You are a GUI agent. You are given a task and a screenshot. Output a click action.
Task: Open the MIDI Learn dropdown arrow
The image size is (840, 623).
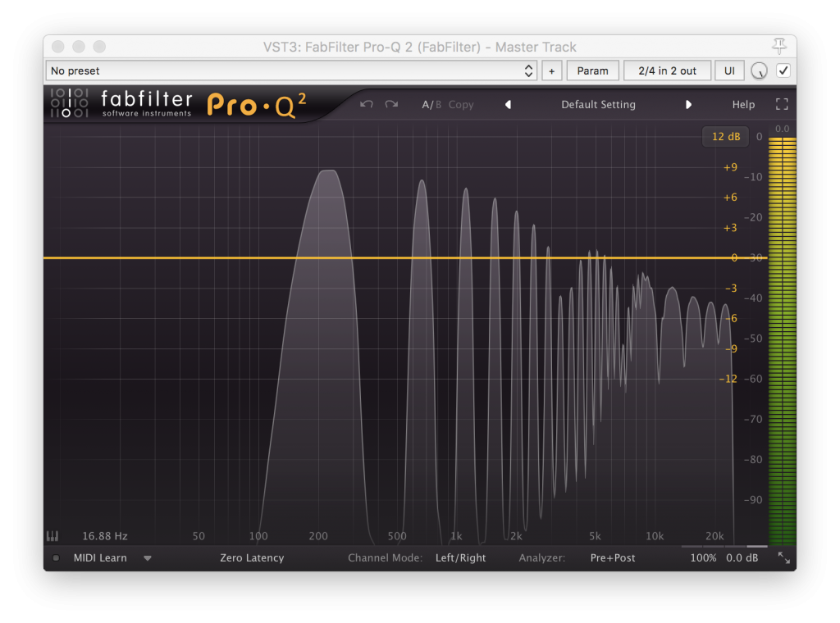click(148, 558)
